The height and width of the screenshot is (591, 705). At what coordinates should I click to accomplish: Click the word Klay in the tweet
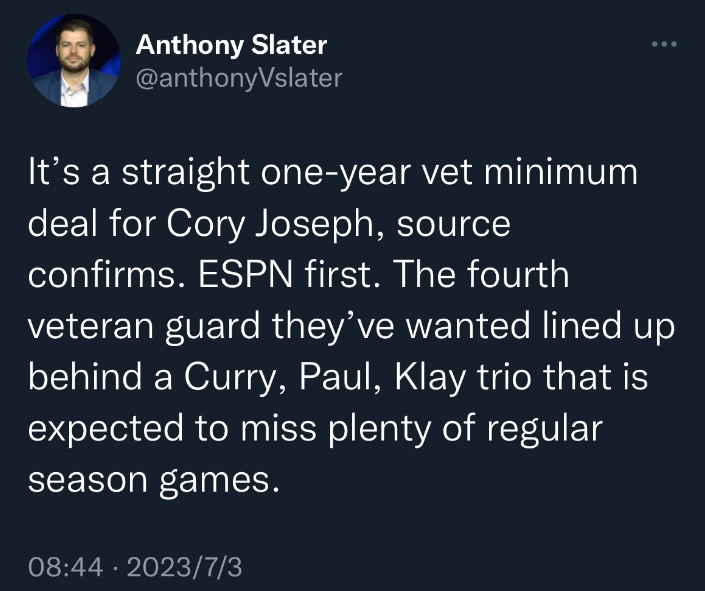click(x=431, y=378)
